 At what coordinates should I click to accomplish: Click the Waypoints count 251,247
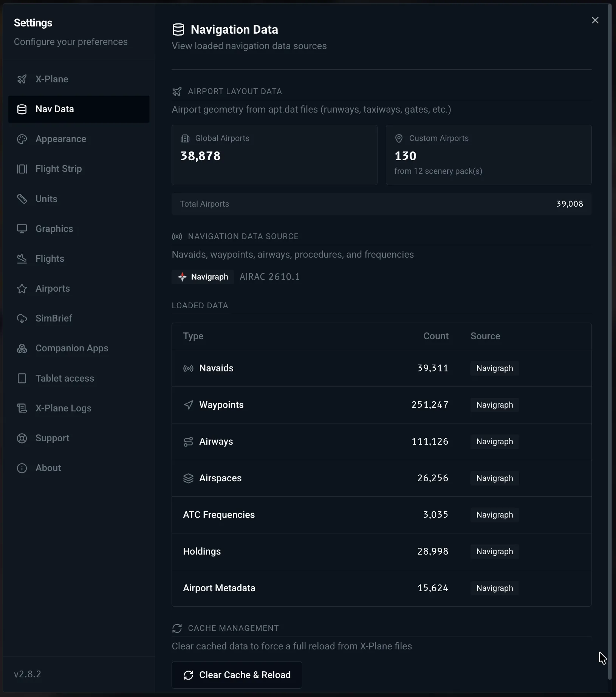(430, 405)
